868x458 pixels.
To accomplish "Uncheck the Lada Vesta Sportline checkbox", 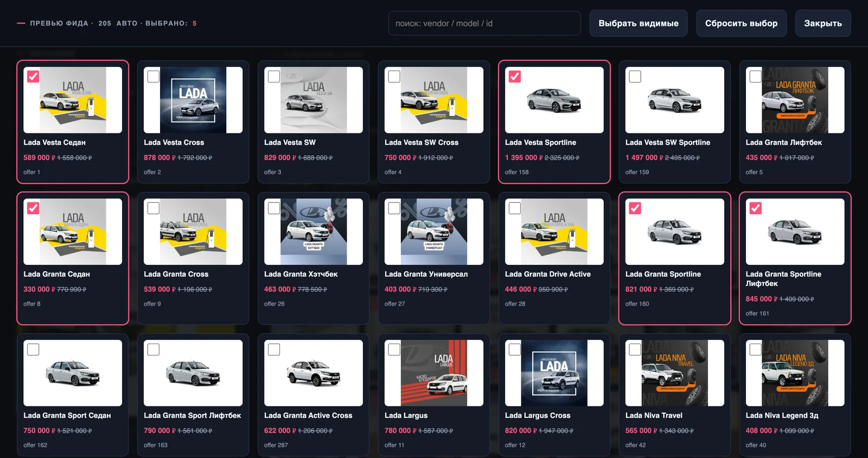I will 515,77.
